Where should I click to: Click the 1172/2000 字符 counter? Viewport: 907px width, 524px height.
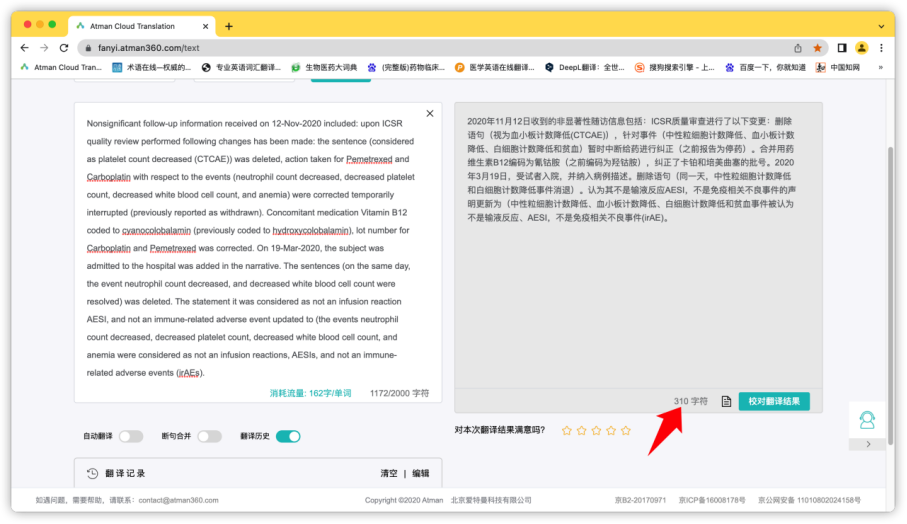[399, 393]
